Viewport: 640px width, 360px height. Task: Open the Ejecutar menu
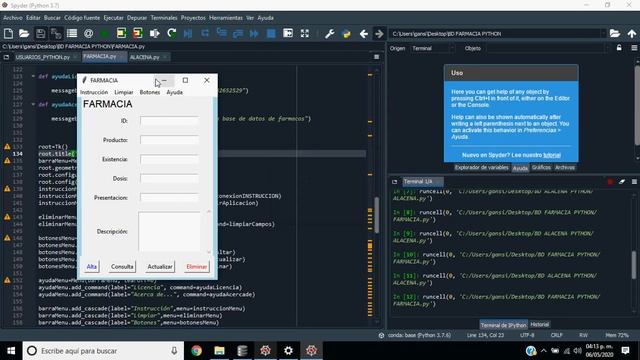coord(113,18)
